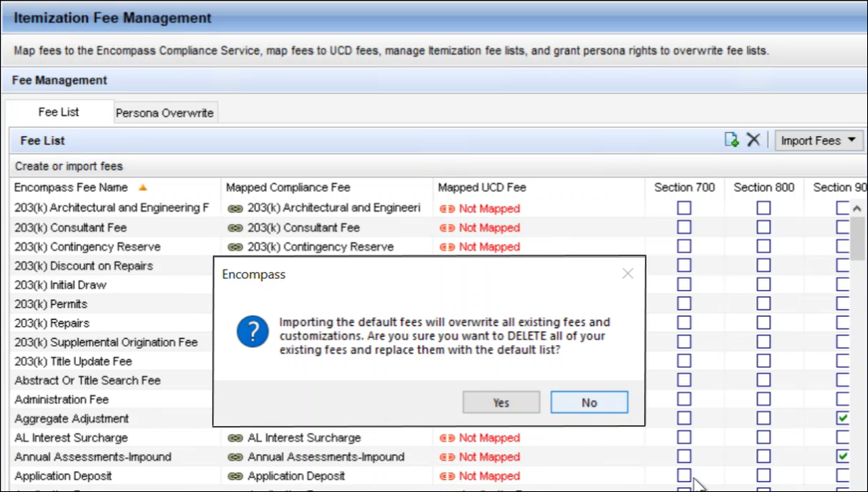This screenshot has height=492, width=868.
Task: Click Not Mapped text in 203(k) Consultant Fee row
Action: point(489,228)
